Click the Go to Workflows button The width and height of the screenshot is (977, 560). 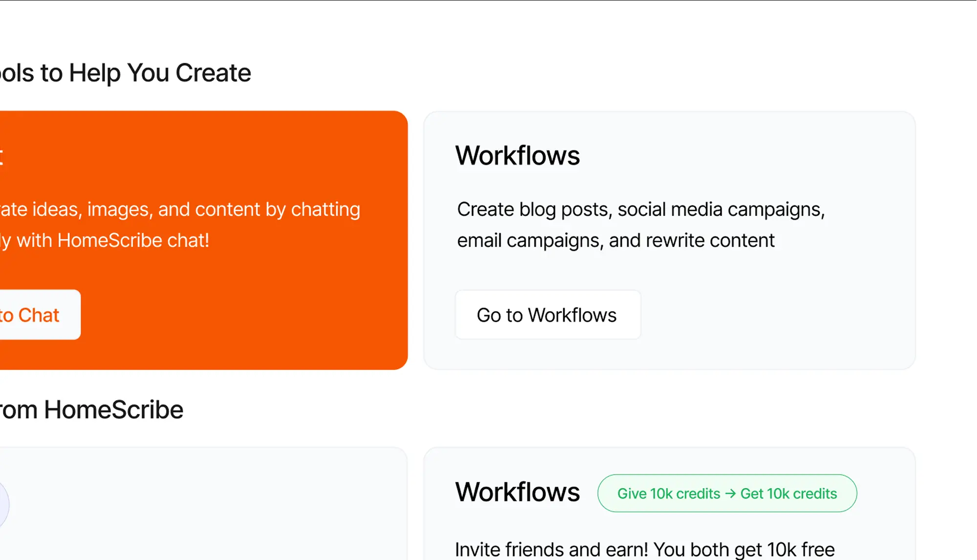coord(547,315)
